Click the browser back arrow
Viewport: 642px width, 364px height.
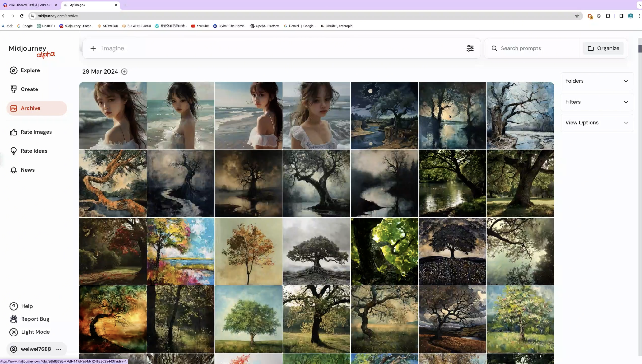(x=4, y=16)
